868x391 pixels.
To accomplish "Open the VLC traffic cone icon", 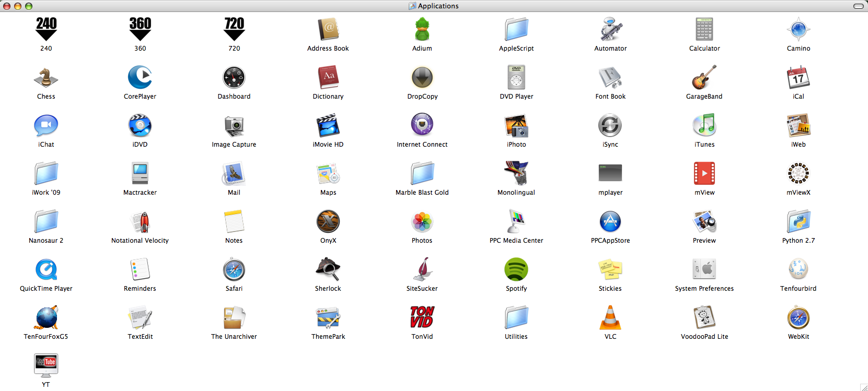I will tap(610, 317).
